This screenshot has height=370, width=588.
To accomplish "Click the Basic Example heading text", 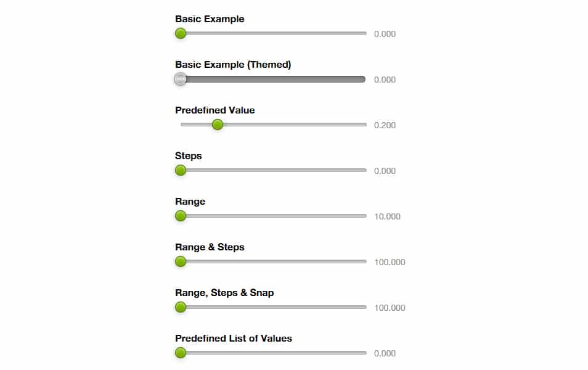I will tap(210, 18).
